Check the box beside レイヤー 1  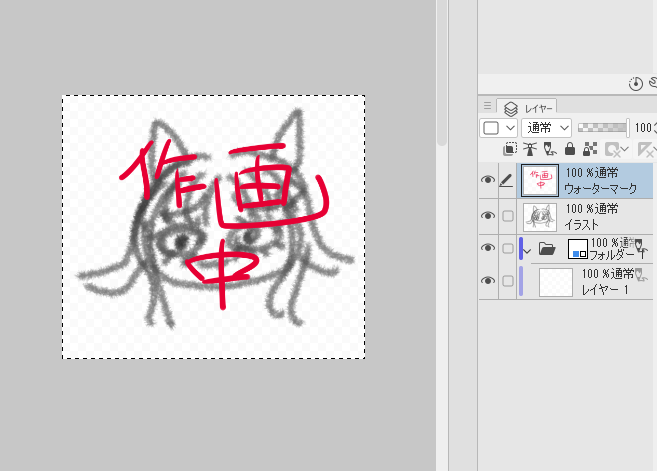pos(508,281)
